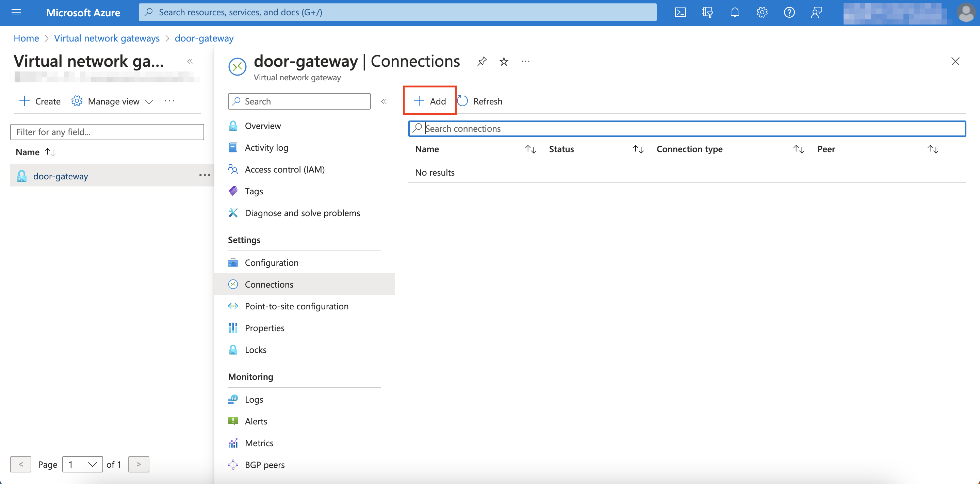
Task: Click Add to create a new connection
Action: tap(429, 101)
